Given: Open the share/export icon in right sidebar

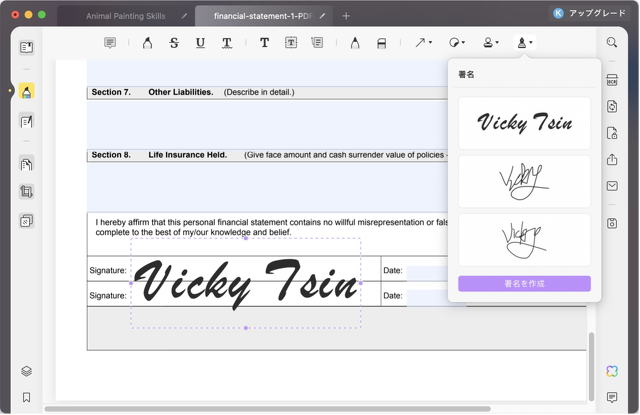Looking at the screenshot, I should tap(612, 159).
